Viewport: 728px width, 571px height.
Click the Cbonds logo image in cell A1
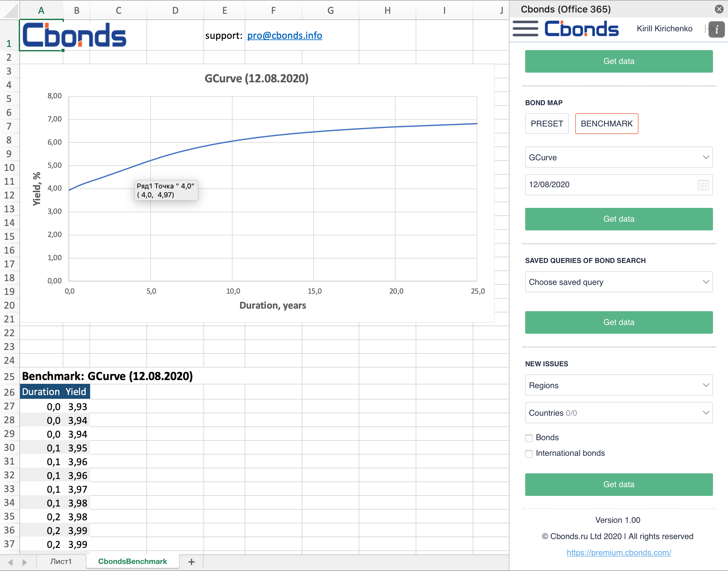74,35
